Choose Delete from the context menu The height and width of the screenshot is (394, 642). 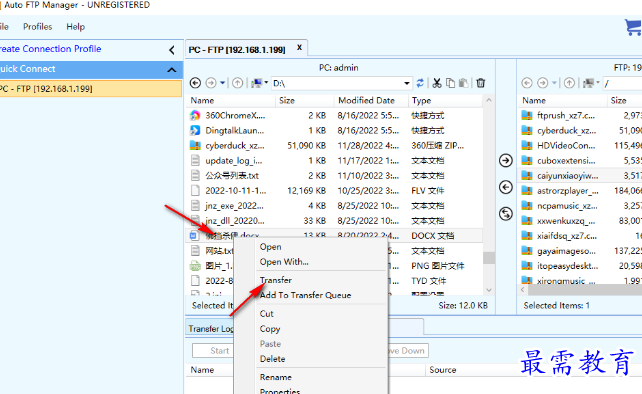[272, 359]
